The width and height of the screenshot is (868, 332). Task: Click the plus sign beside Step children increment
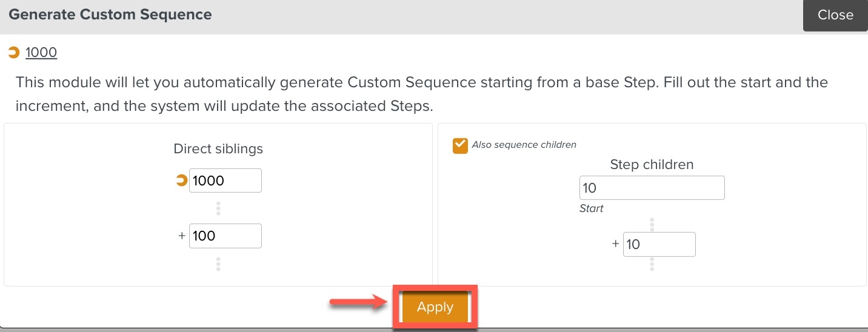coord(616,244)
